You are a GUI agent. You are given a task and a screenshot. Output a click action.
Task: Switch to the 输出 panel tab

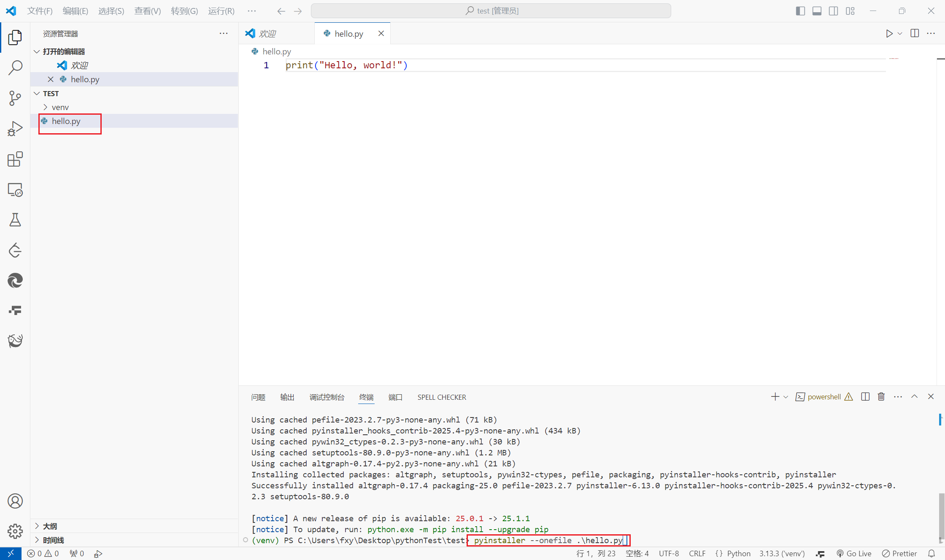(287, 397)
